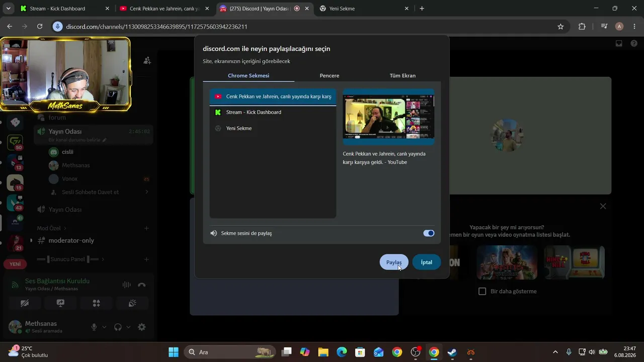Open noise suppression waveform icon

[x=126, y=285]
